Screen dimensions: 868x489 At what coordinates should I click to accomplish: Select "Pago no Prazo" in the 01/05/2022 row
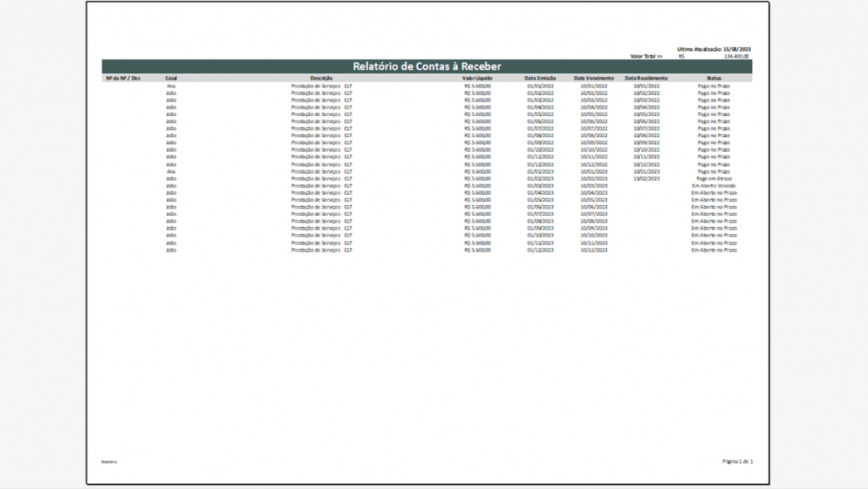pyautogui.click(x=714, y=114)
